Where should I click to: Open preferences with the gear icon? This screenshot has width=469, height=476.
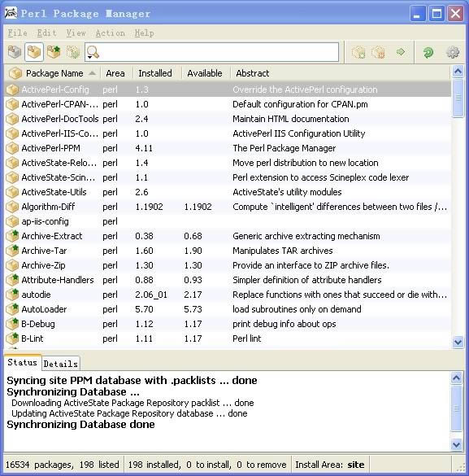(453, 52)
